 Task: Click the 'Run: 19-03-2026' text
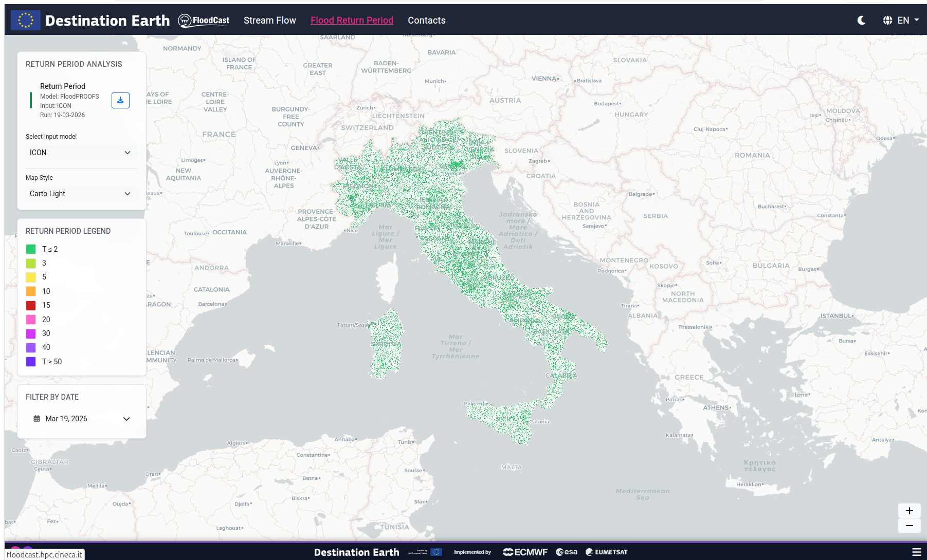(x=62, y=115)
